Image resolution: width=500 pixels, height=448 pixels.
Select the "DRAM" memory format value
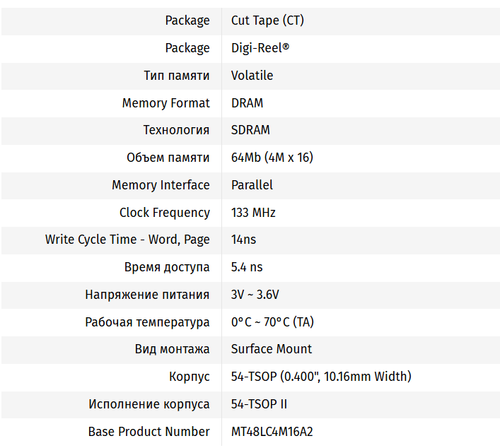point(247,103)
